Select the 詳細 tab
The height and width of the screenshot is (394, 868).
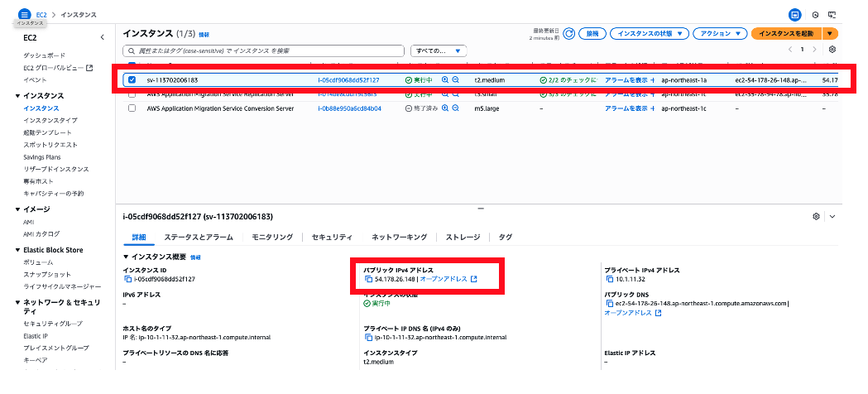click(139, 237)
